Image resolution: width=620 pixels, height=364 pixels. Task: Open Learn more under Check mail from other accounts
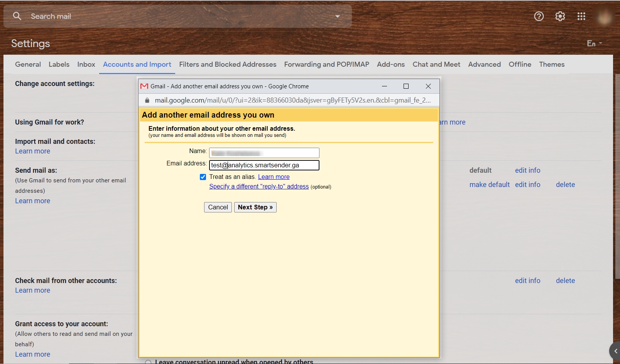click(32, 290)
